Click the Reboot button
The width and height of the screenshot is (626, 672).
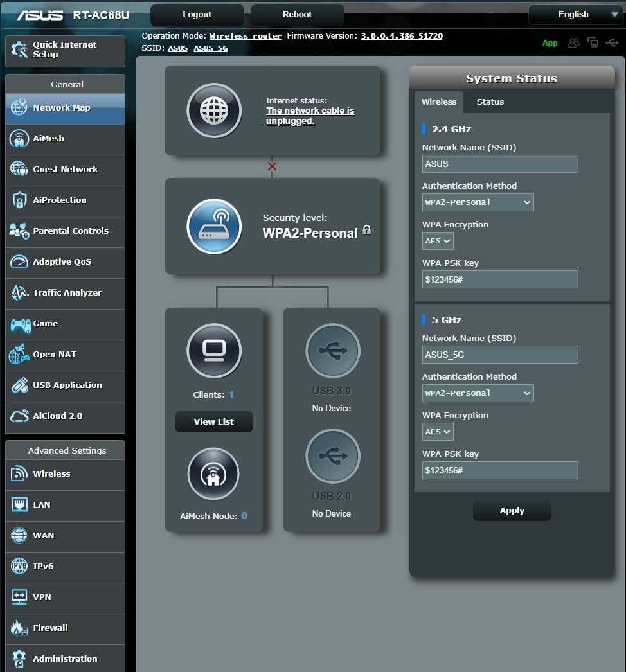(297, 15)
